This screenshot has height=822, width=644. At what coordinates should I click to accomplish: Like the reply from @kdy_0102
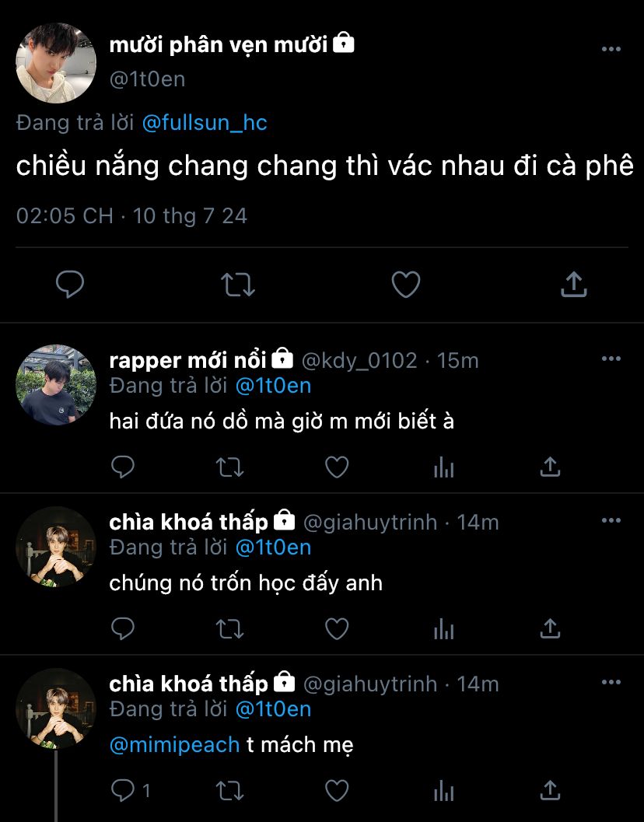coord(336,467)
